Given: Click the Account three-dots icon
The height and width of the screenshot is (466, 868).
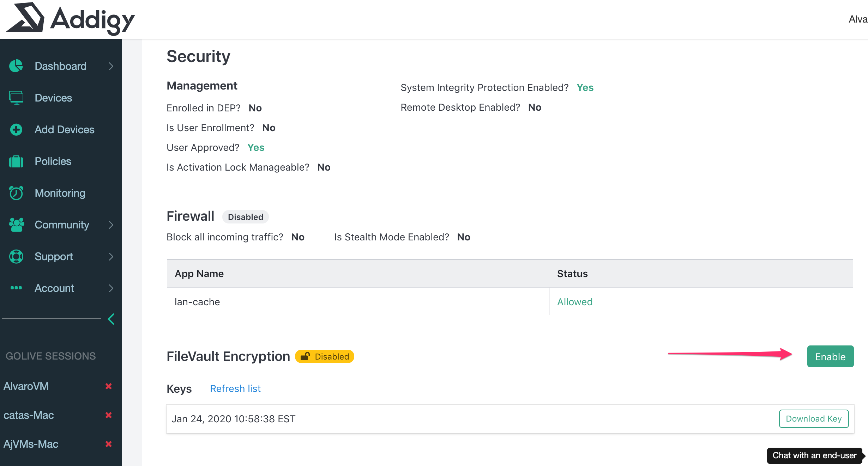Looking at the screenshot, I should (x=16, y=288).
